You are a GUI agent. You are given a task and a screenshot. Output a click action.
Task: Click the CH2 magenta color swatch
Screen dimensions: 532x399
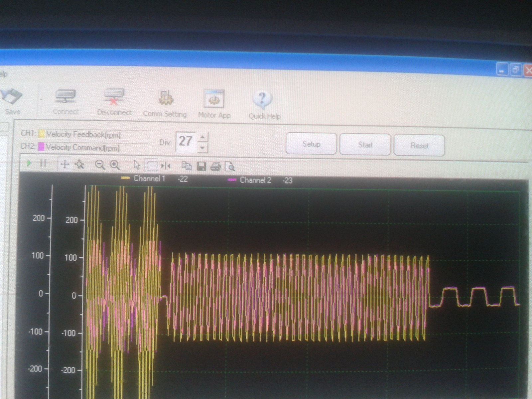[x=41, y=147]
